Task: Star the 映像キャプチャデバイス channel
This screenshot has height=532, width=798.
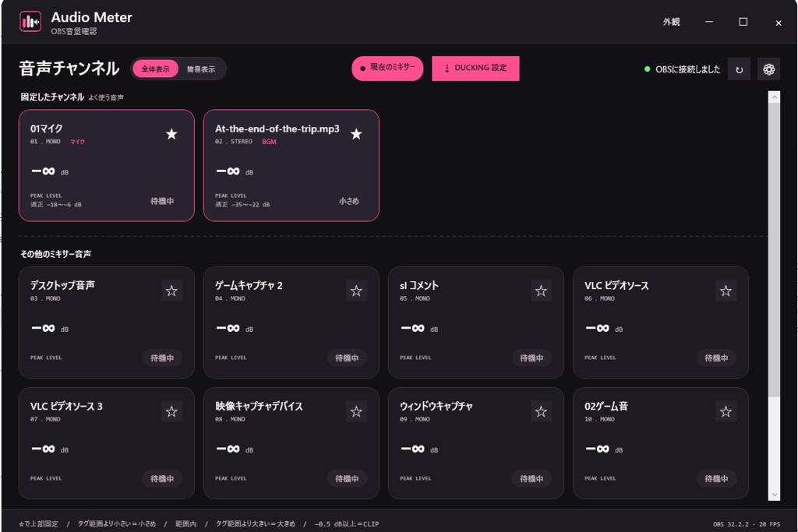Action: 356,411
